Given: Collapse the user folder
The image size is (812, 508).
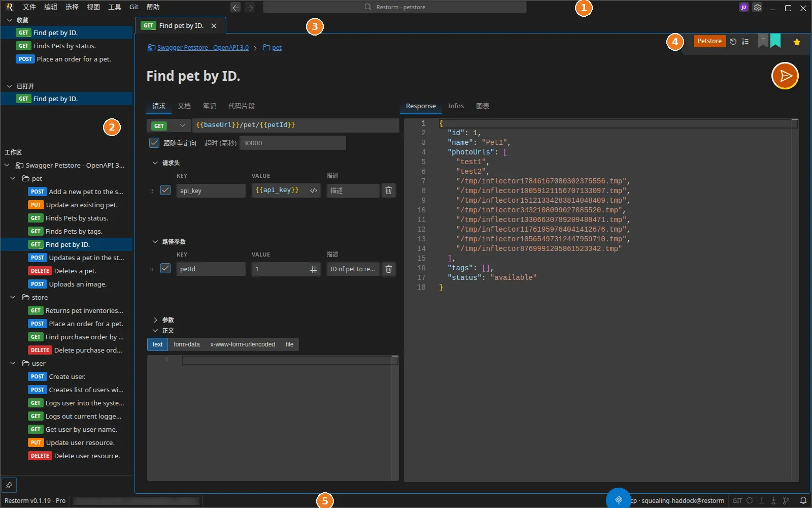Looking at the screenshot, I should pyautogui.click(x=13, y=364).
